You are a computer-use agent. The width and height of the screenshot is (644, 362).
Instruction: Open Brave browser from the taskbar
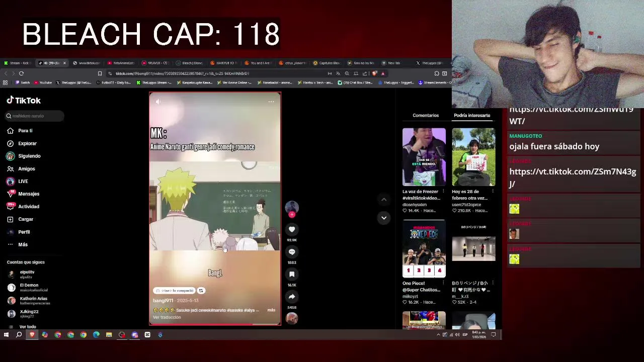point(32,335)
